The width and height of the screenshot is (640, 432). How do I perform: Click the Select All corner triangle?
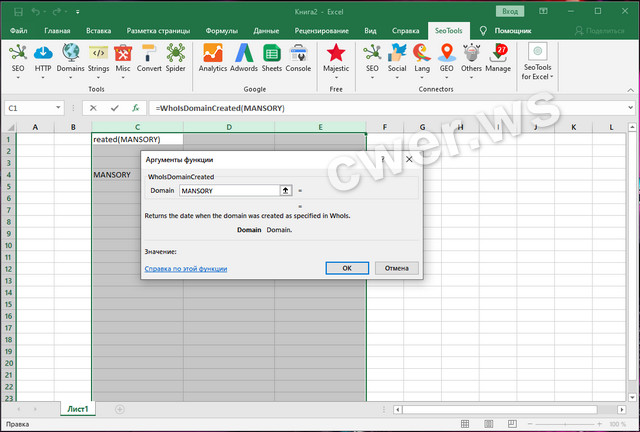click(10, 127)
